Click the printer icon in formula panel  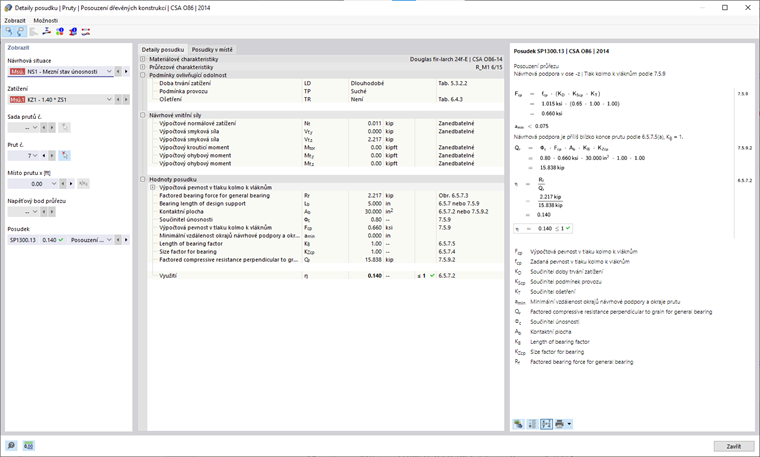pyautogui.click(x=559, y=424)
